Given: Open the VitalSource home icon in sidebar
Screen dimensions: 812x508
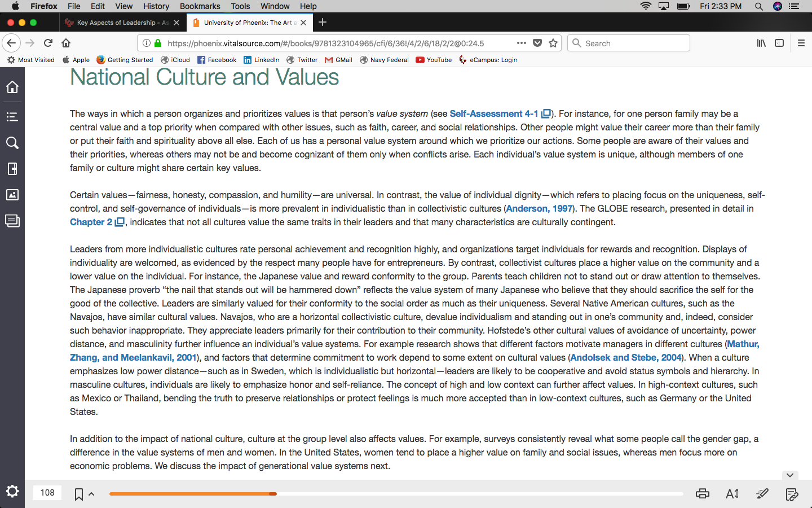Looking at the screenshot, I should pos(12,87).
